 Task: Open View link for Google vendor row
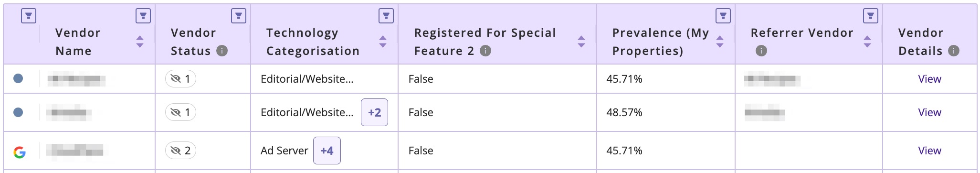pos(929,151)
